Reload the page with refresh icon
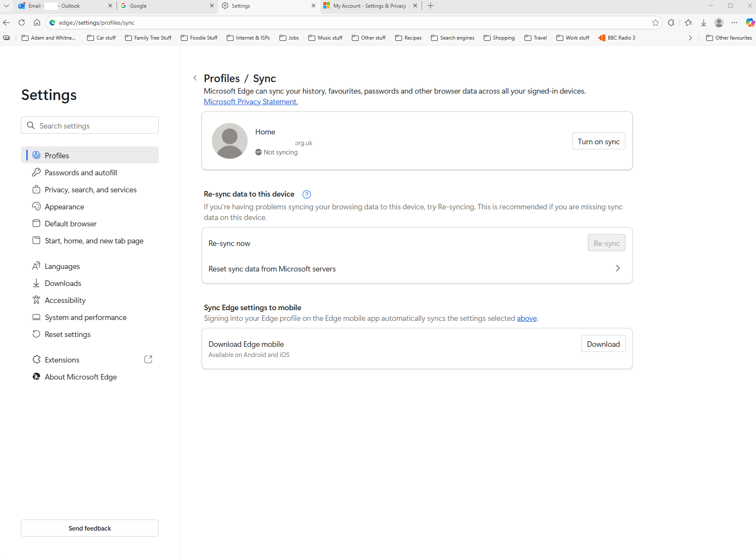Image resolution: width=756 pixels, height=557 pixels. click(x=22, y=23)
